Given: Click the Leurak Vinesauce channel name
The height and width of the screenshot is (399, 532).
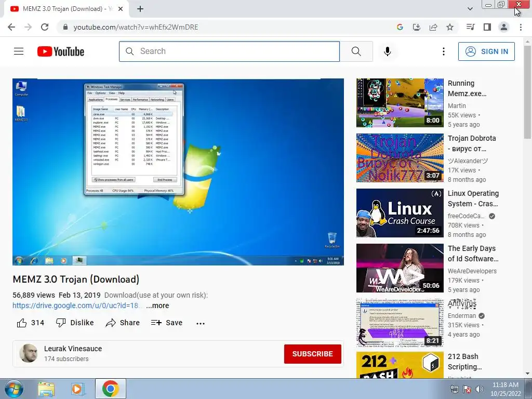Looking at the screenshot, I should pyautogui.click(x=73, y=349).
